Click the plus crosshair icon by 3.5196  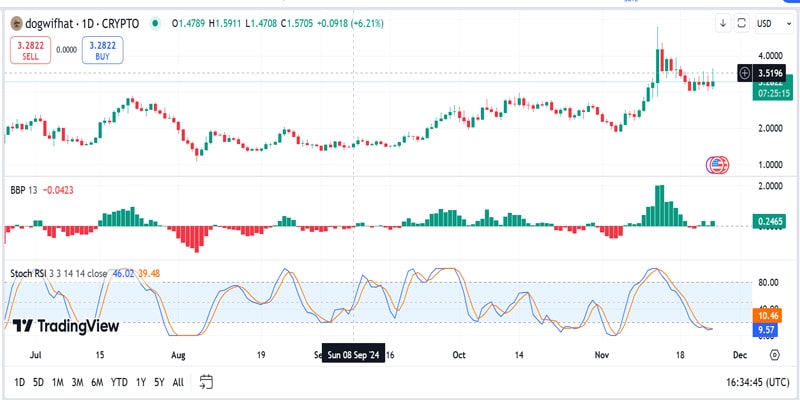pyautogui.click(x=745, y=73)
